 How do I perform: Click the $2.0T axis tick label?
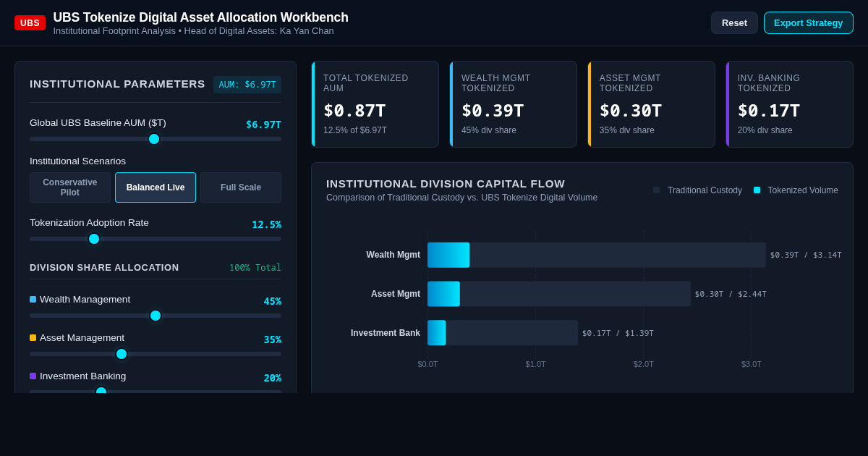644,364
